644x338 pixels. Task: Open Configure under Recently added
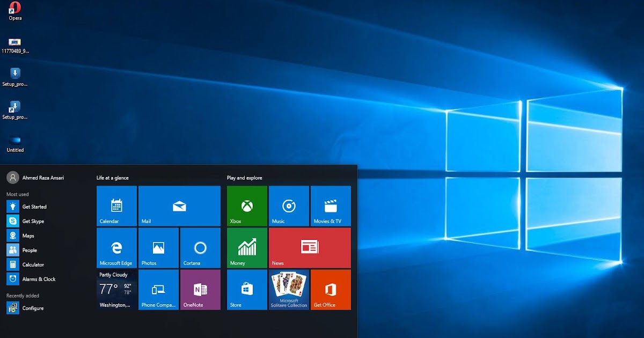click(x=26, y=308)
